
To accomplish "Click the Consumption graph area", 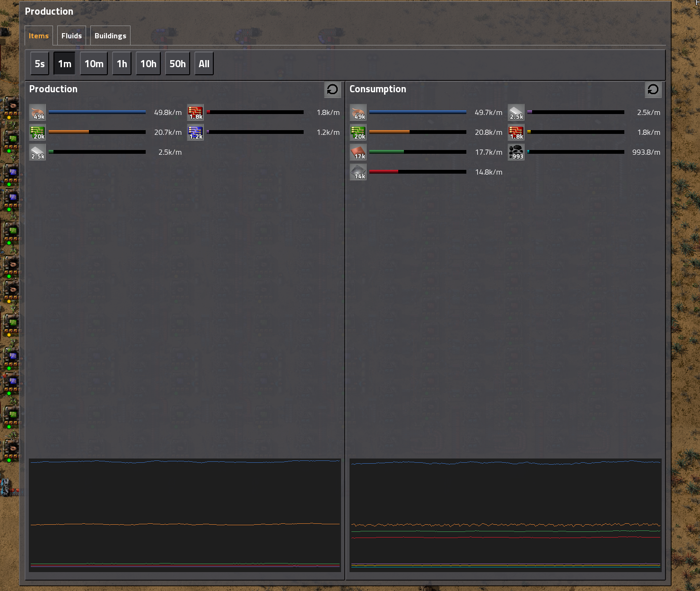I will tap(505, 515).
